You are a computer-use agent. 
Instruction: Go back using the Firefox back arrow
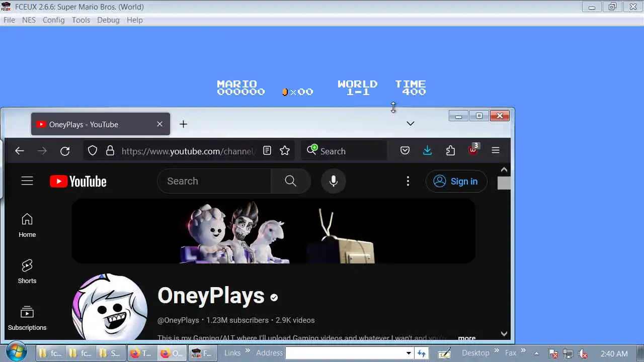[20, 151]
